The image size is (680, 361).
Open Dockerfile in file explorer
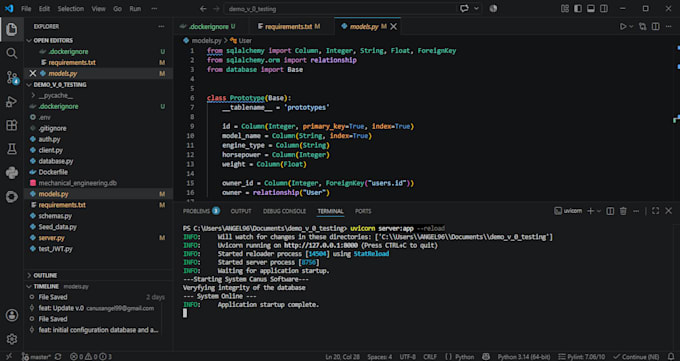53,172
